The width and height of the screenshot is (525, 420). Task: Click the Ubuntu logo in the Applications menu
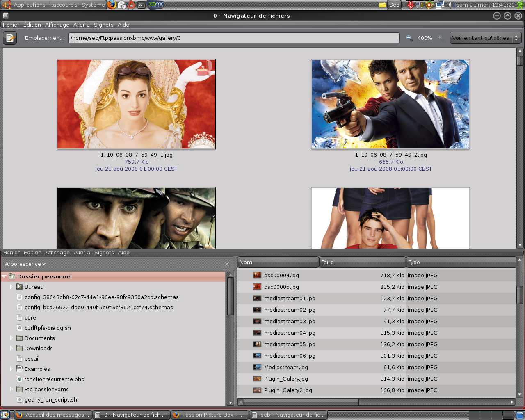7,5
